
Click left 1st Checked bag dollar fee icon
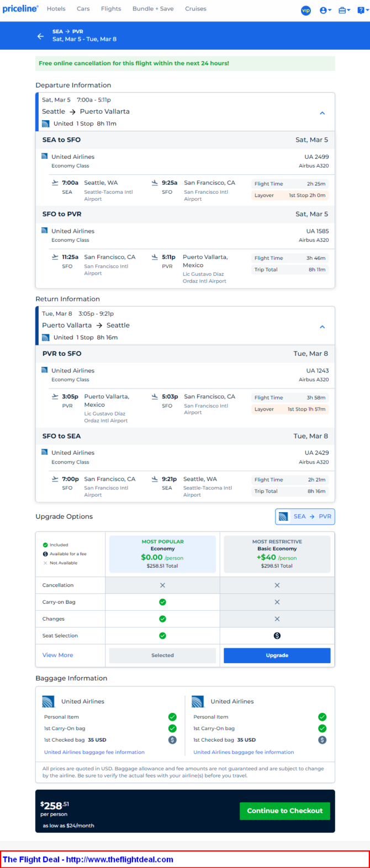tap(172, 740)
